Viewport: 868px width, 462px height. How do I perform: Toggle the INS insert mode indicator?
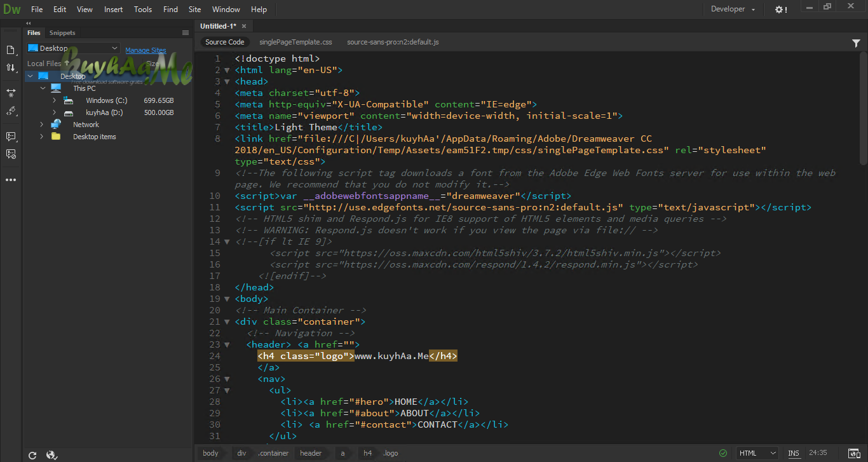pos(794,453)
